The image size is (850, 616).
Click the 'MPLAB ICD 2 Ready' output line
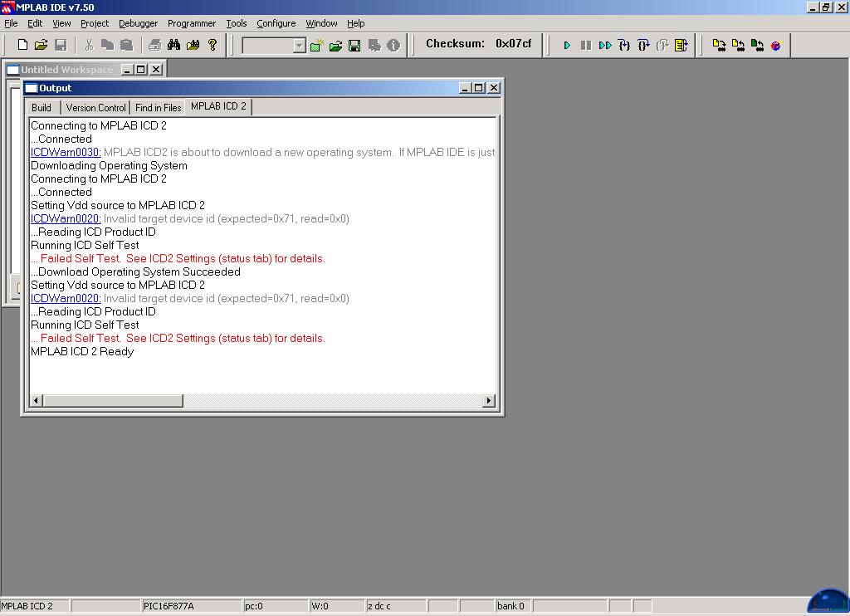82,351
